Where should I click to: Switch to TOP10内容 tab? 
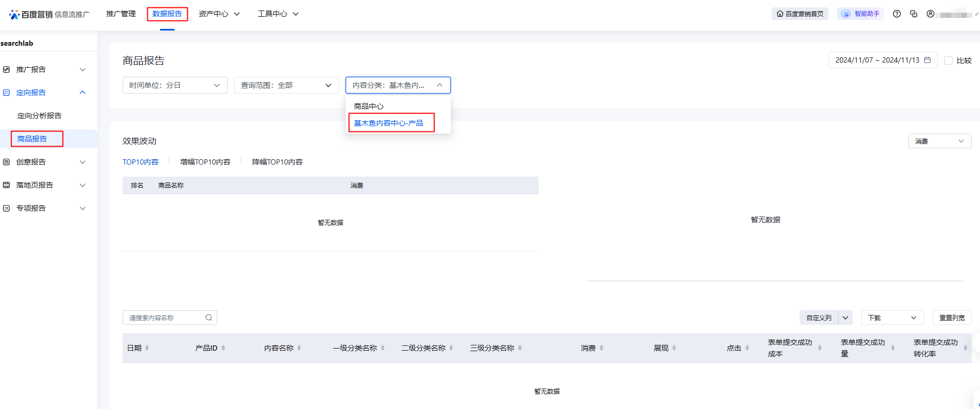(x=140, y=162)
